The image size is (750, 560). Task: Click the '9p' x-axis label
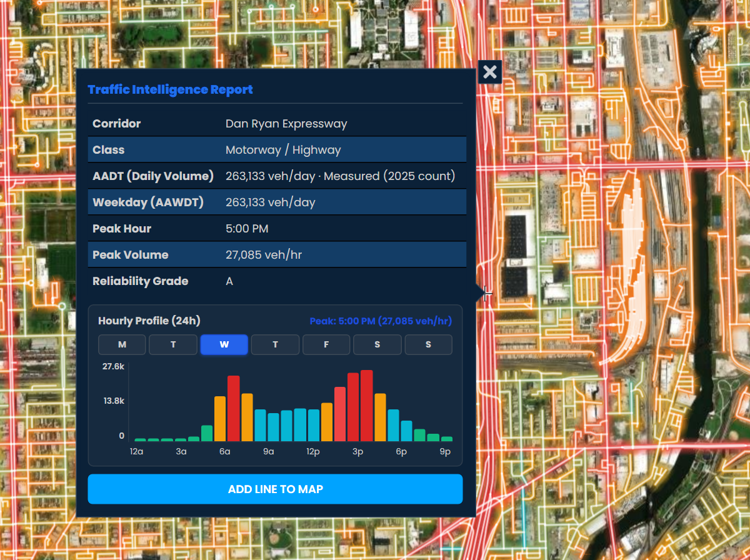click(445, 451)
